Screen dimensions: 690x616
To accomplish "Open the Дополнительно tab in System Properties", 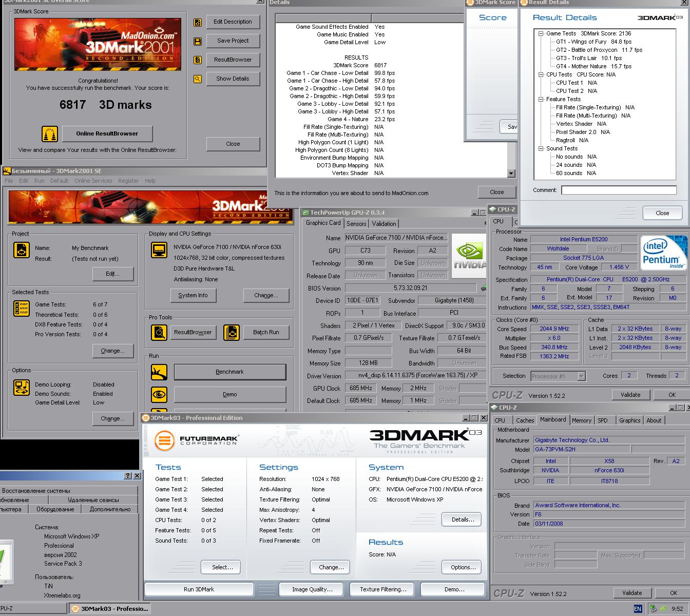I will pos(110,509).
